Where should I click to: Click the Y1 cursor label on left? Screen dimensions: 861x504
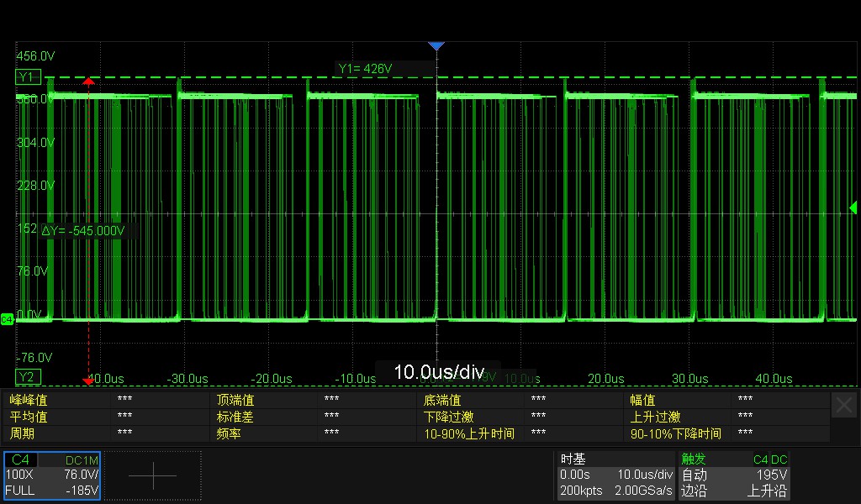[26, 76]
